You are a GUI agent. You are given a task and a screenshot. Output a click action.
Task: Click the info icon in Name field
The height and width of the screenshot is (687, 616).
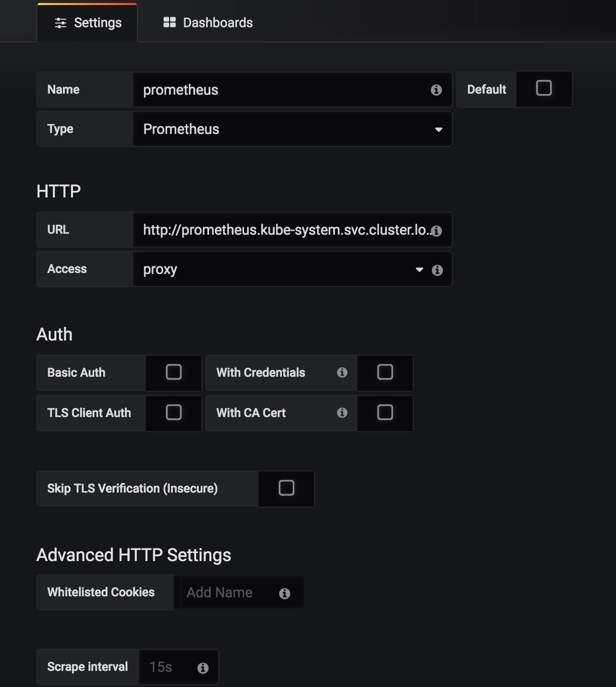pyautogui.click(x=436, y=90)
